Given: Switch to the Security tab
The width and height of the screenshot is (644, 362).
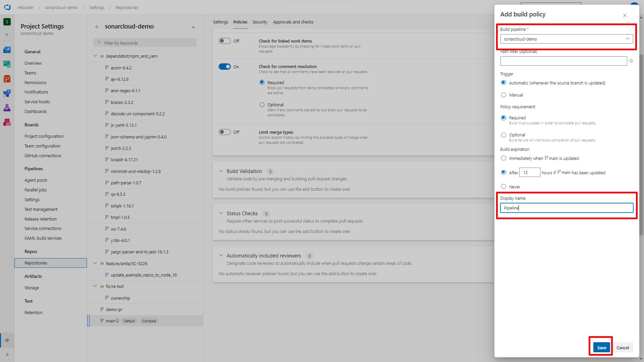Looking at the screenshot, I should pyautogui.click(x=260, y=22).
